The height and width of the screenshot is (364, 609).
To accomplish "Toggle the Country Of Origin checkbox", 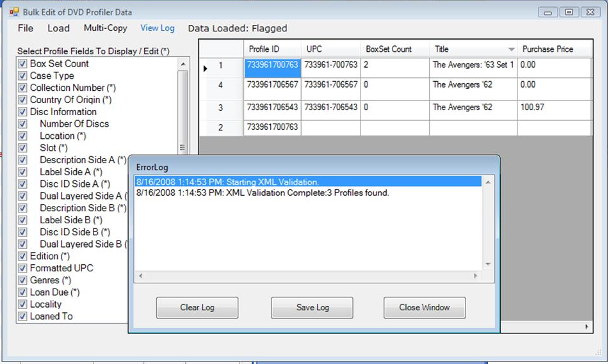I will click(22, 100).
